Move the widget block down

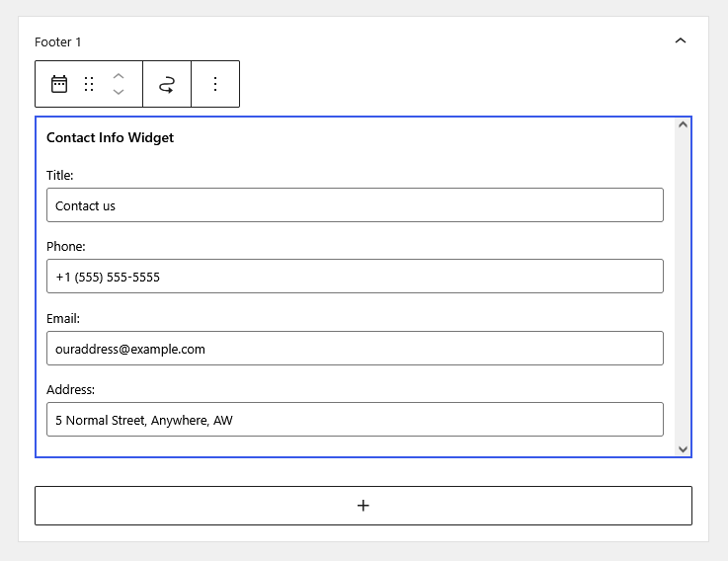click(119, 92)
